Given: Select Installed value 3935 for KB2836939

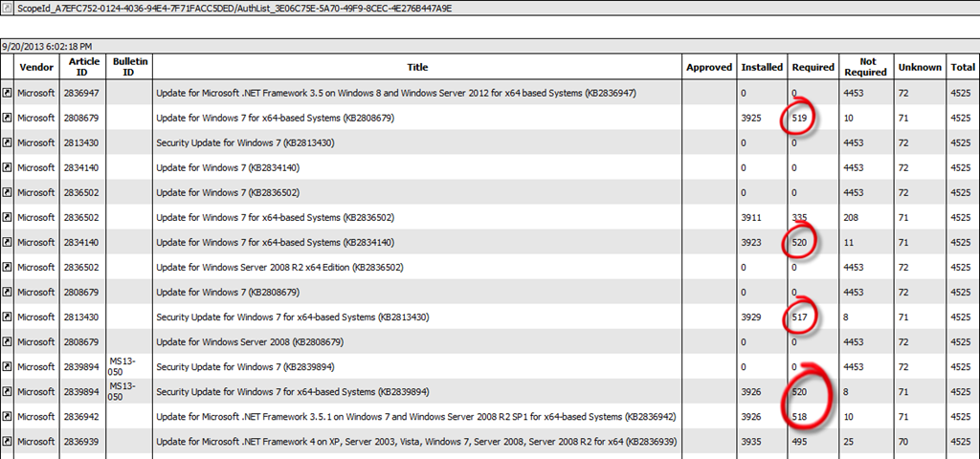Looking at the screenshot, I should tap(751, 441).
